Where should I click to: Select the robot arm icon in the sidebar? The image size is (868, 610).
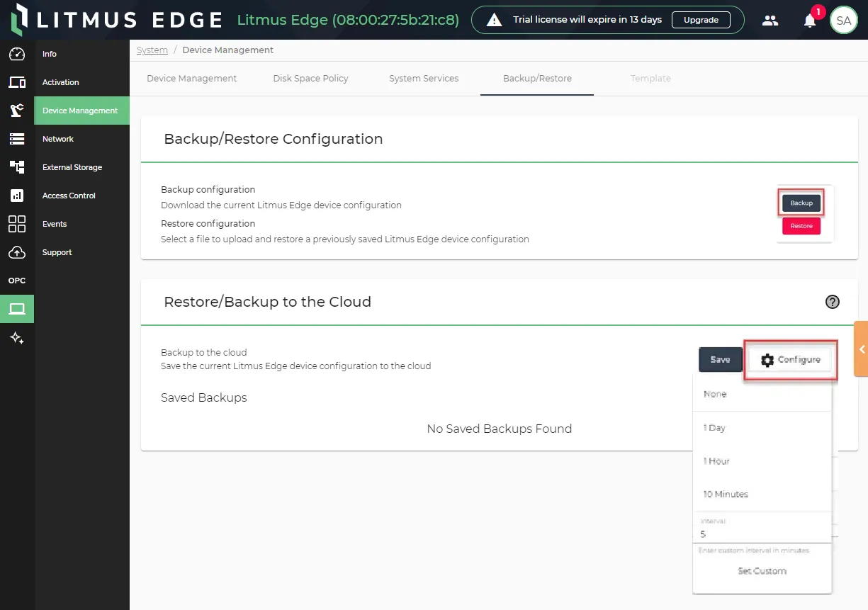[x=17, y=111]
